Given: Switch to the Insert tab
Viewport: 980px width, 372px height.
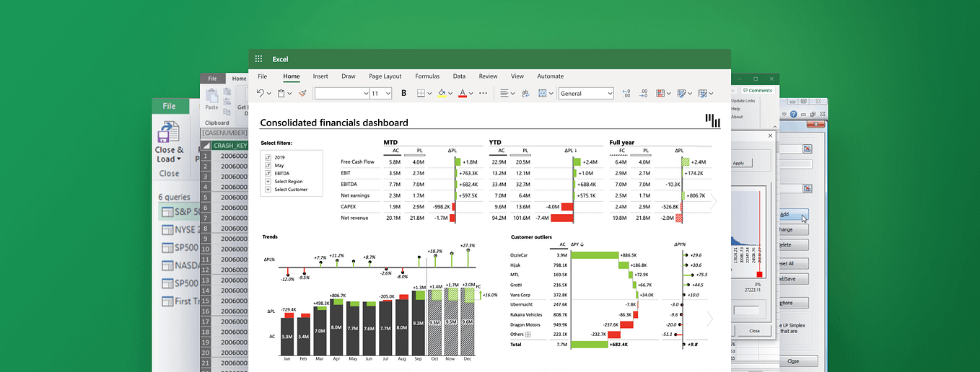Looking at the screenshot, I should [320, 76].
